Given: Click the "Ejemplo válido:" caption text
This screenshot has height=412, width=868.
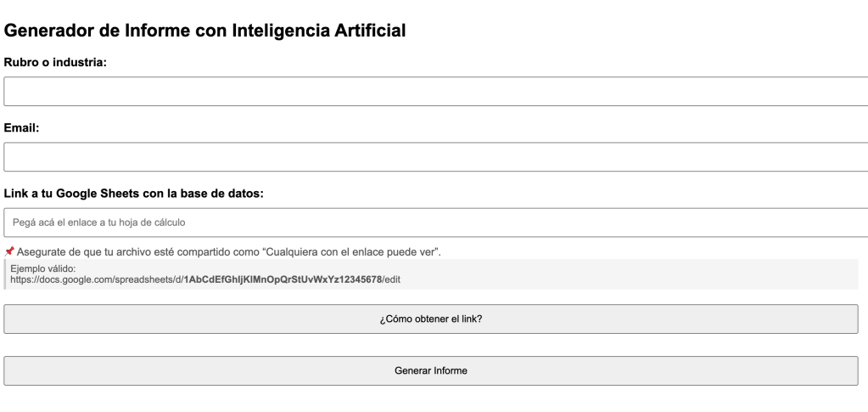Looking at the screenshot, I should tap(43, 269).
